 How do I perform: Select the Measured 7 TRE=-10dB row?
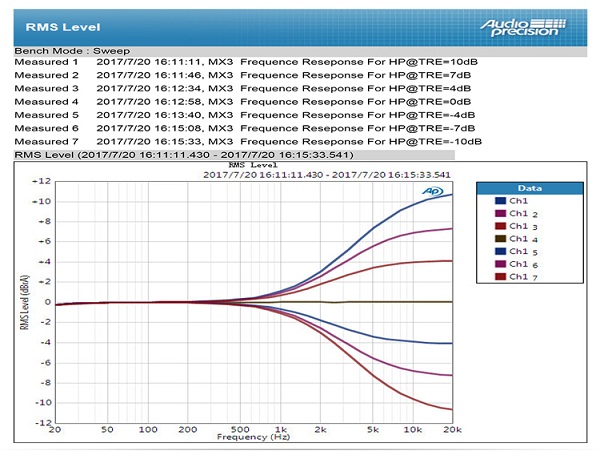248,142
